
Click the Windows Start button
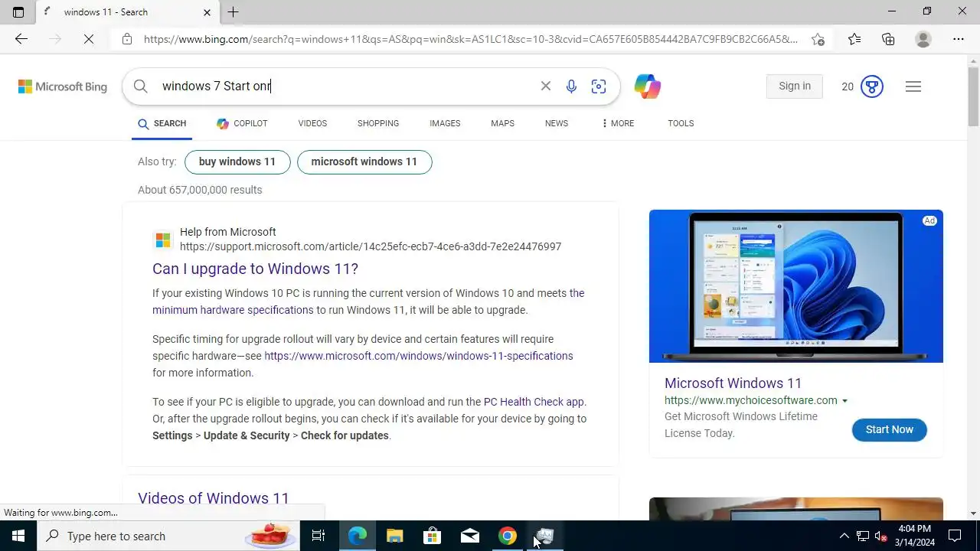[18, 536]
